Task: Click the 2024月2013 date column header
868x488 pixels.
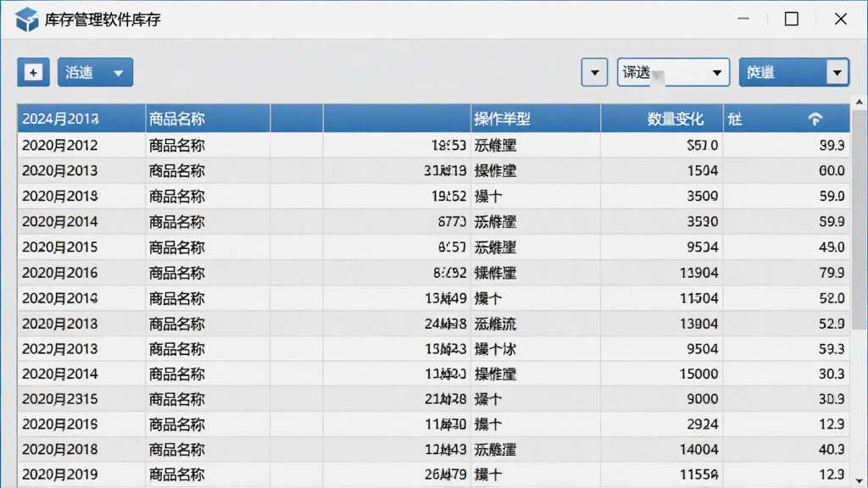Action: point(81,119)
